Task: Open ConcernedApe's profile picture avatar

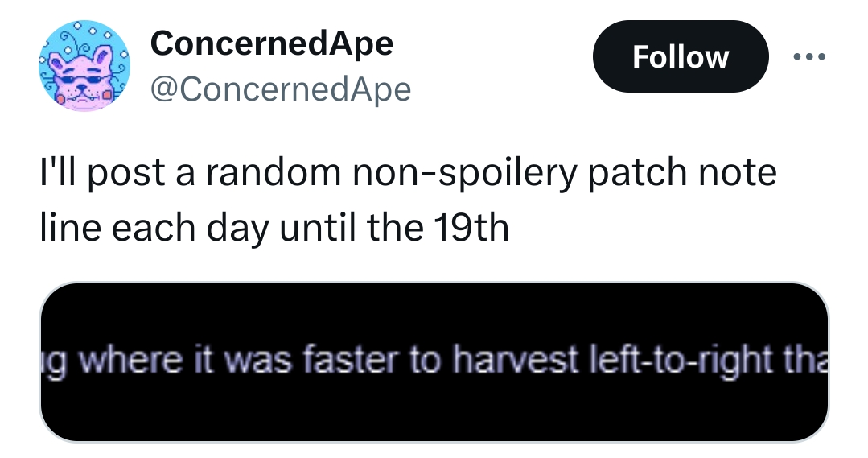Action: tap(84, 66)
